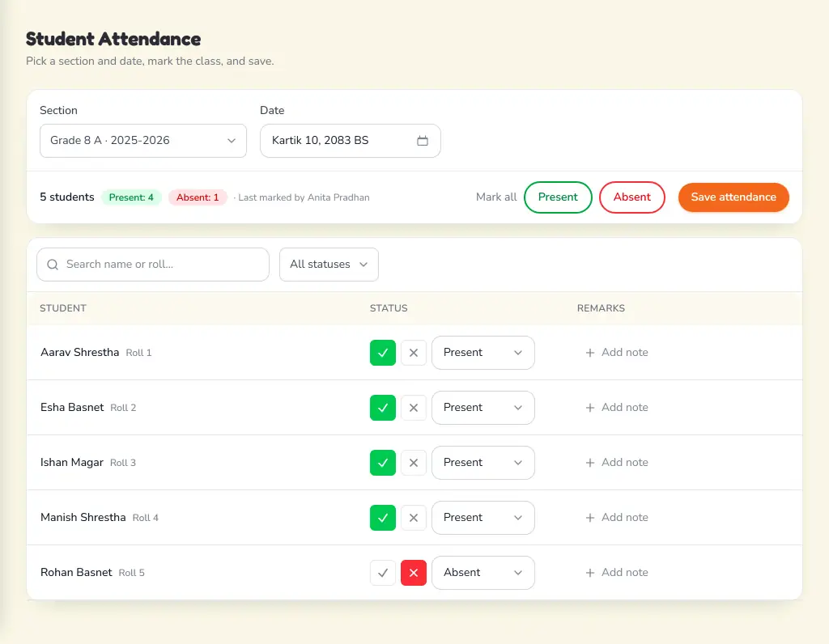Image resolution: width=829 pixels, height=644 pixels.
Task: Click Last marked by Anita Pradhan text
Action: point(304,197)
